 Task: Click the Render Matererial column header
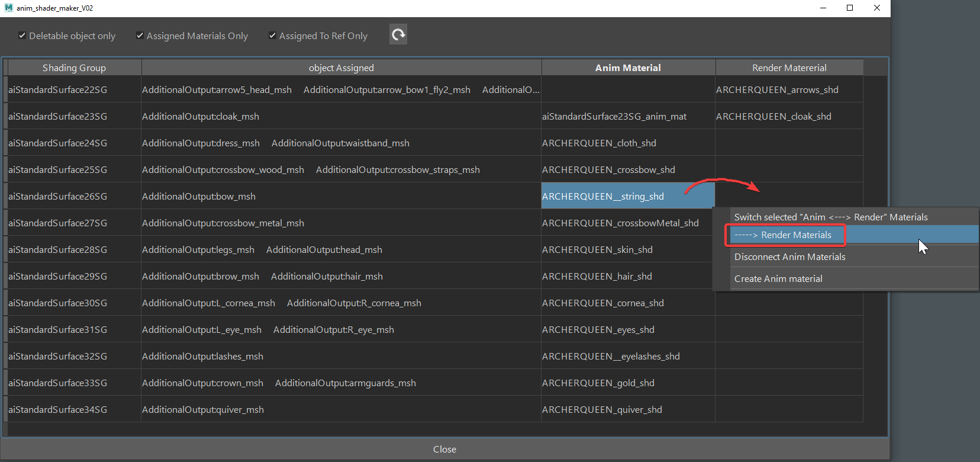[789, 68]
